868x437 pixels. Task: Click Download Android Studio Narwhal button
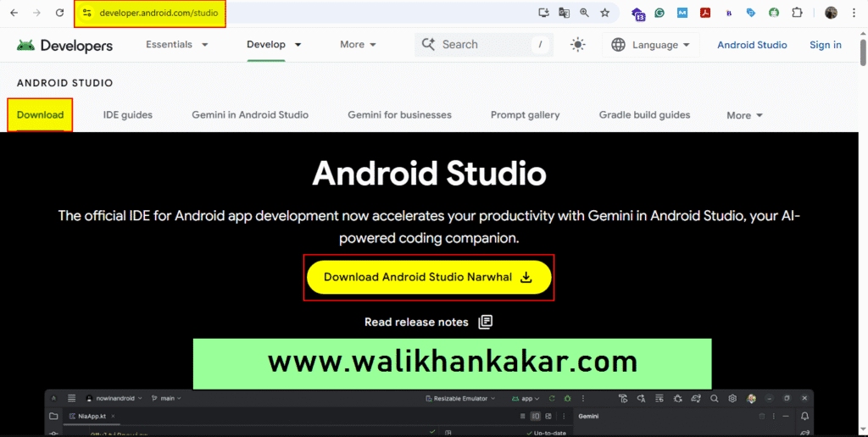tap(429, 277)
